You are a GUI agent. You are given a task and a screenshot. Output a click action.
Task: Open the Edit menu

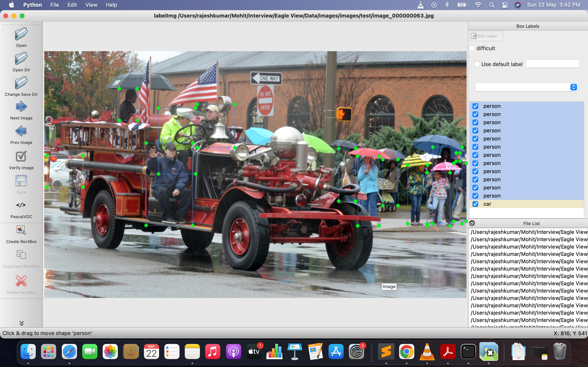(x=72, y=5)
